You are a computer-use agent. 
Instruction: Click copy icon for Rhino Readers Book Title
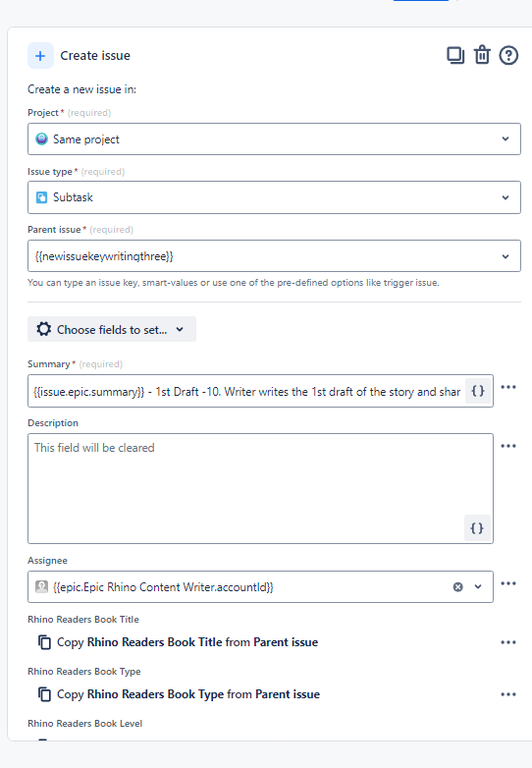[44, 642]
